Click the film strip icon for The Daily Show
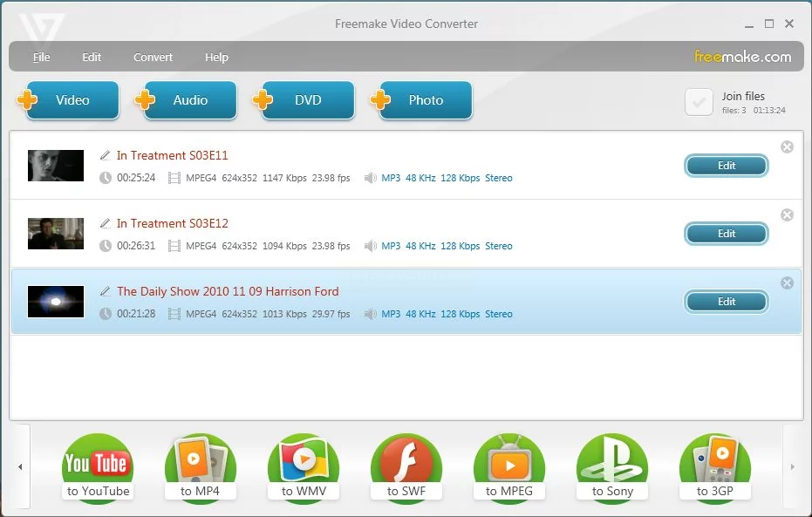The width and height of the screenshot is (812, 517). pos(174,314)
